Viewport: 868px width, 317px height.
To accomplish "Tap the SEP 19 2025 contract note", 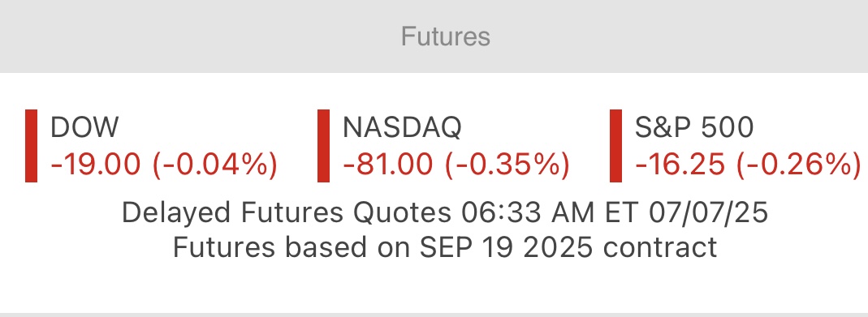I will click(x=445, y=247).
